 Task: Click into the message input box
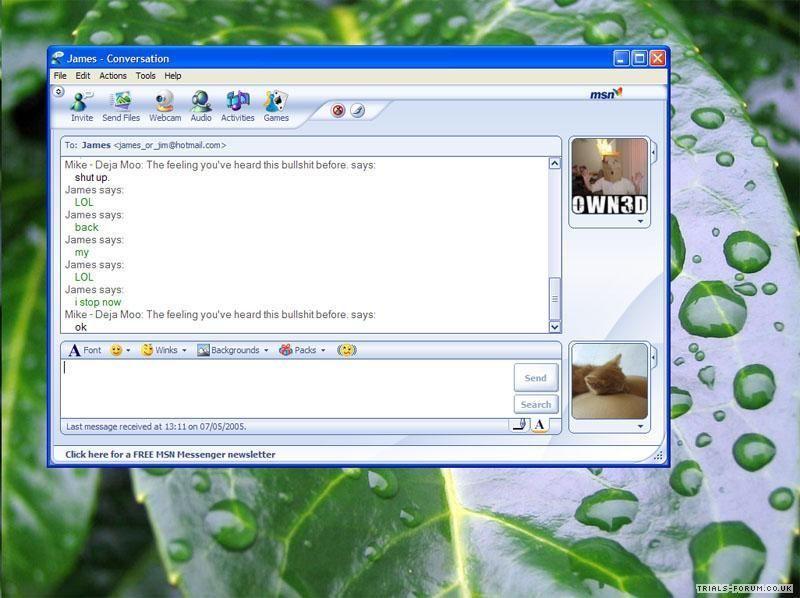287,389
